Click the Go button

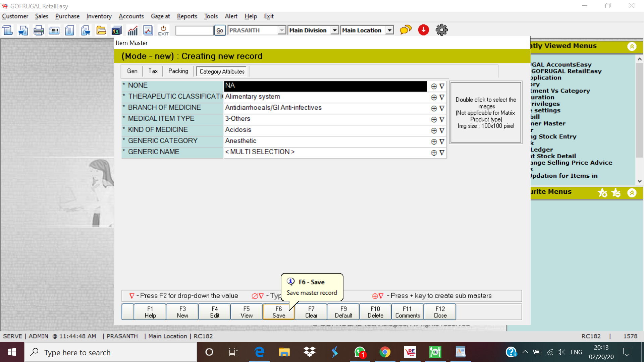point(220,31)
